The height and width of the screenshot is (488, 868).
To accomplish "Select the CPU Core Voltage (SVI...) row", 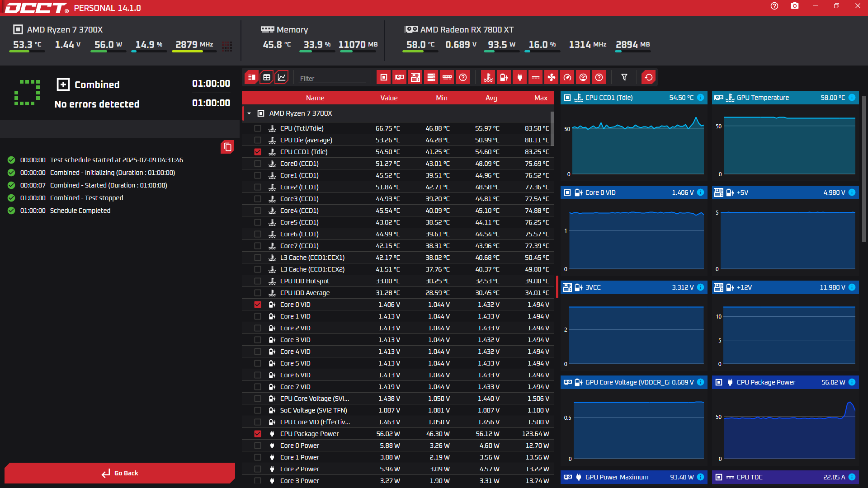I will (398, 399).
